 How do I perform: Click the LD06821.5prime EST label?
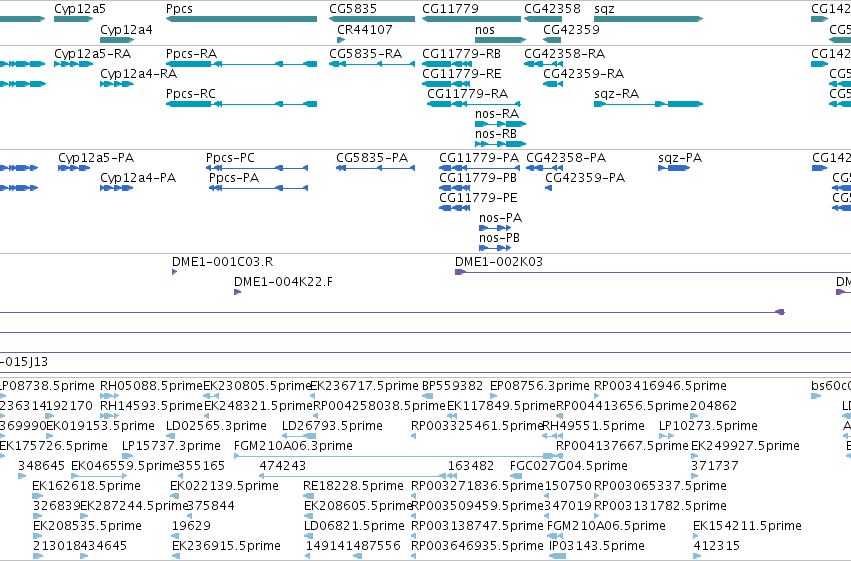tap(354, 526)
